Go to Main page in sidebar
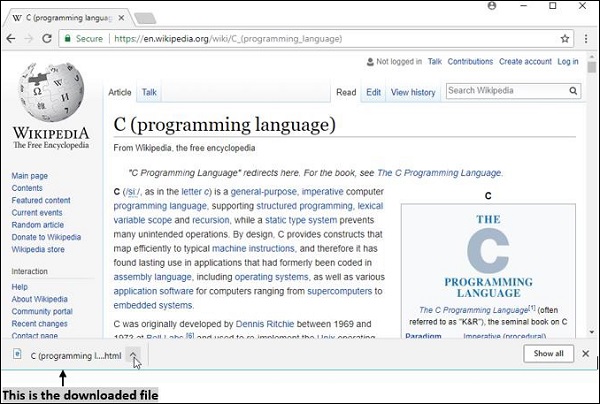Screen dimensions: 600x404 tap(29, 176)
